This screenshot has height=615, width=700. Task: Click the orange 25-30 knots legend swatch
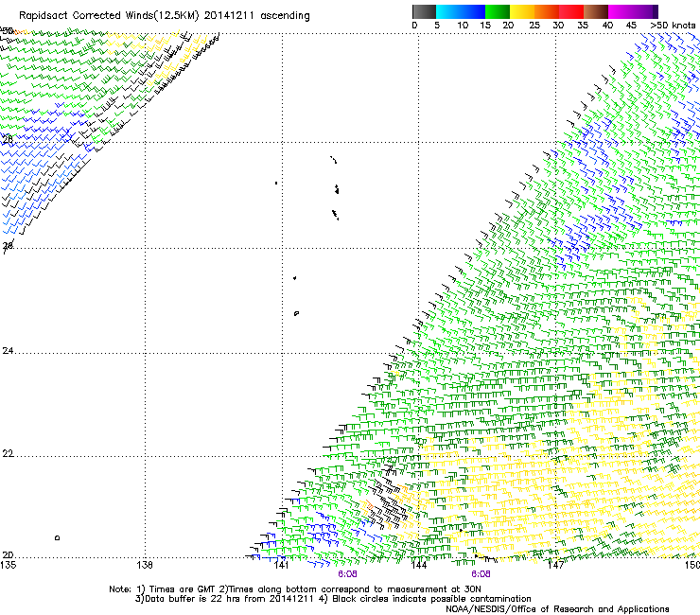click(x=547, y=11)
